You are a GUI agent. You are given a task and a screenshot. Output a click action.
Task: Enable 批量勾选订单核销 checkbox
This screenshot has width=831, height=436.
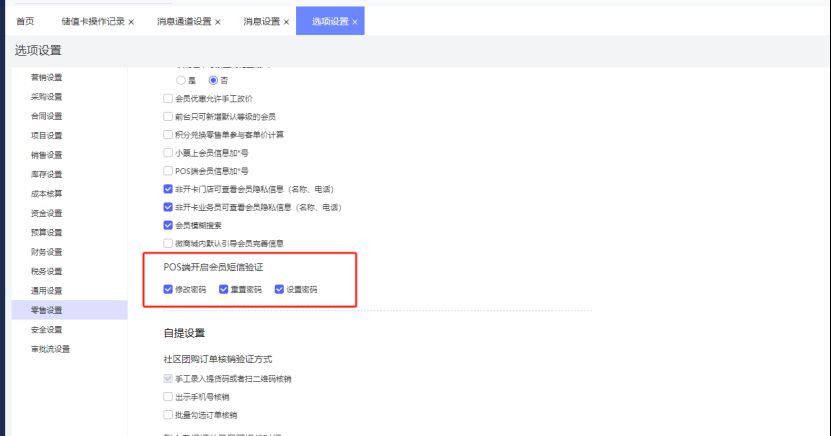point(168,414)
